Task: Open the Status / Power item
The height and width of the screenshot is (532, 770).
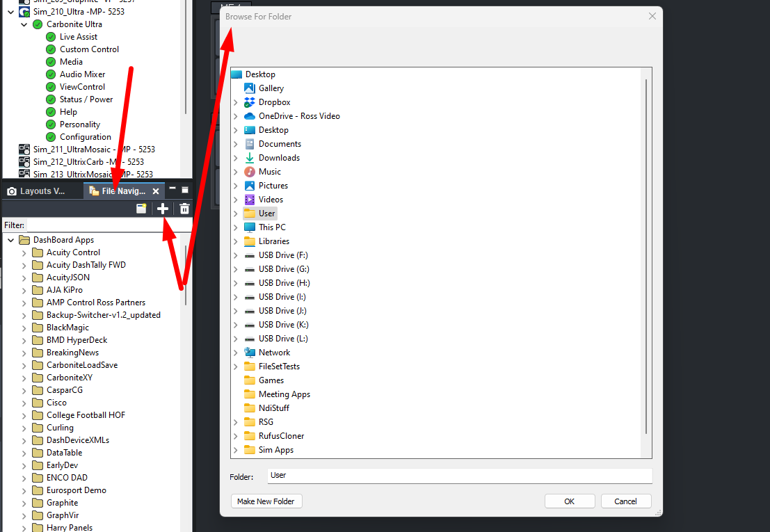Action: click(86, 99)
